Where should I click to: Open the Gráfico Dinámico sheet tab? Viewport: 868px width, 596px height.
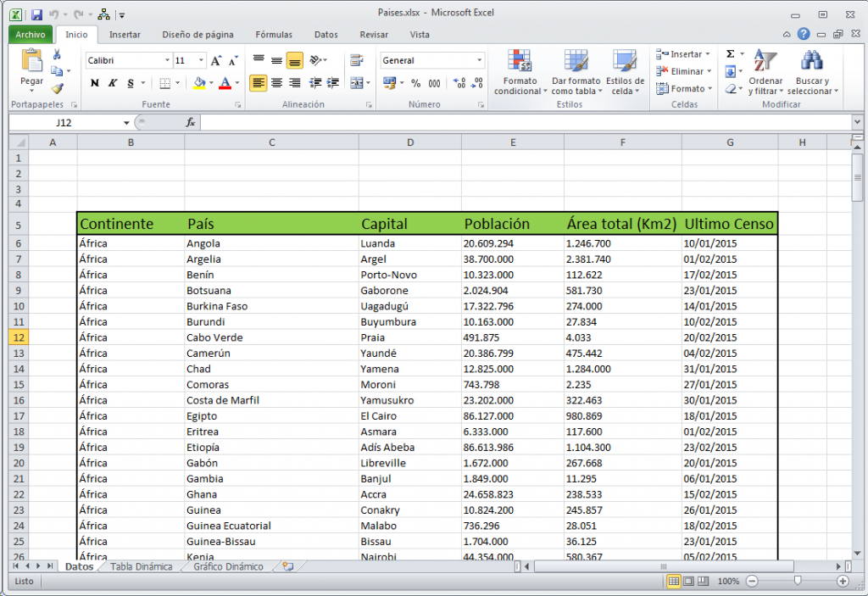(x=228, y=566)
